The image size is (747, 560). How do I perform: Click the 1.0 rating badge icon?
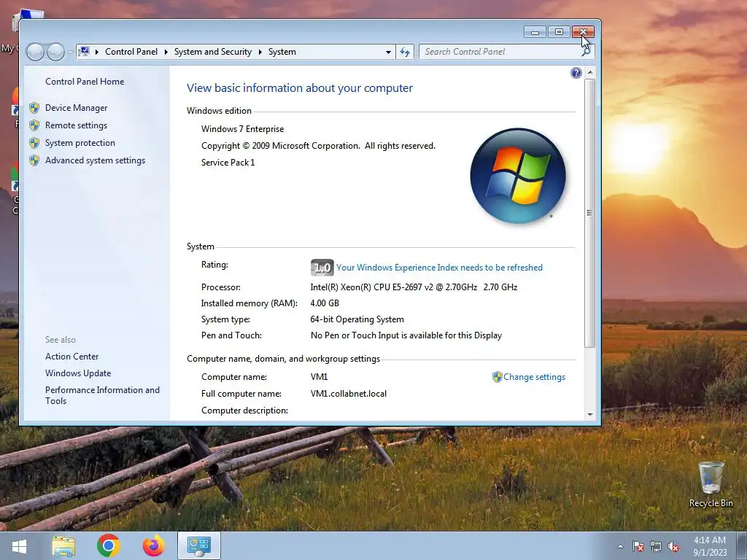coord(322,268)
